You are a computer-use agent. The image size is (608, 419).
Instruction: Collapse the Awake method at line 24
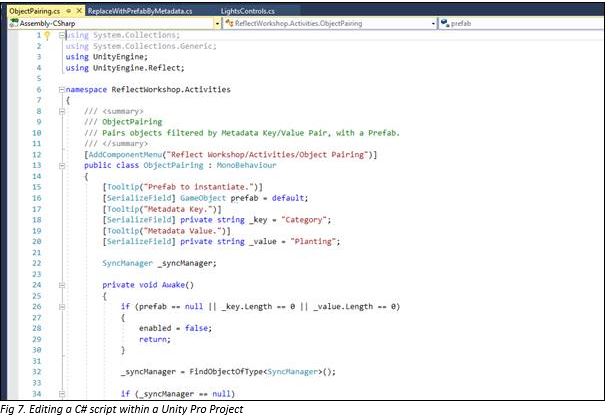tap(61, 285)
